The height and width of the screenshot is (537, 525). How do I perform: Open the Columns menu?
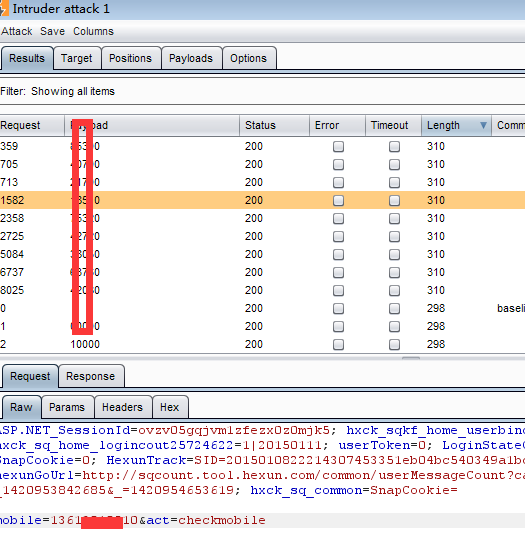[93, 32]
